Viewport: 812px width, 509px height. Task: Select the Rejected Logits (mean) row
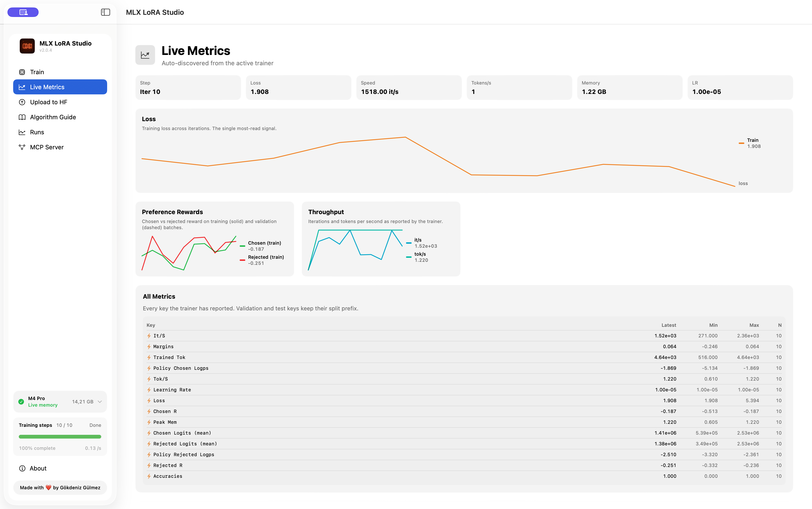pos(464,444)
